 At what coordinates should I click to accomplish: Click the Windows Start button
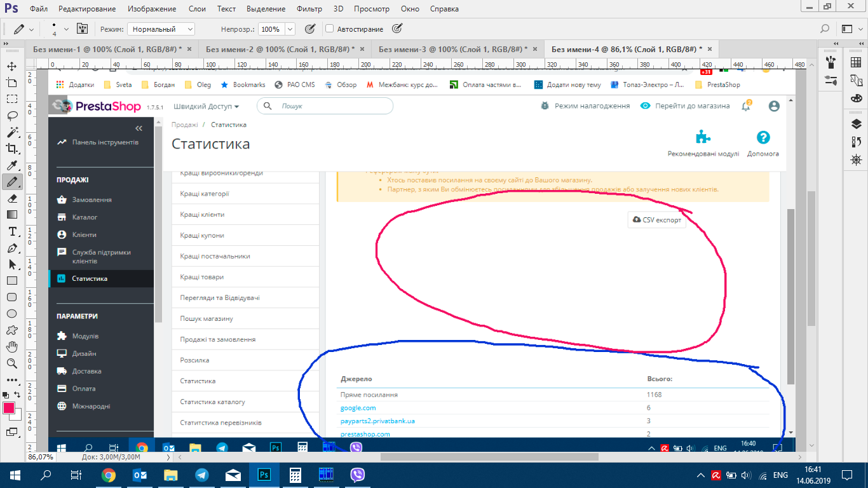pyautogui.click(x=15, y=475)
